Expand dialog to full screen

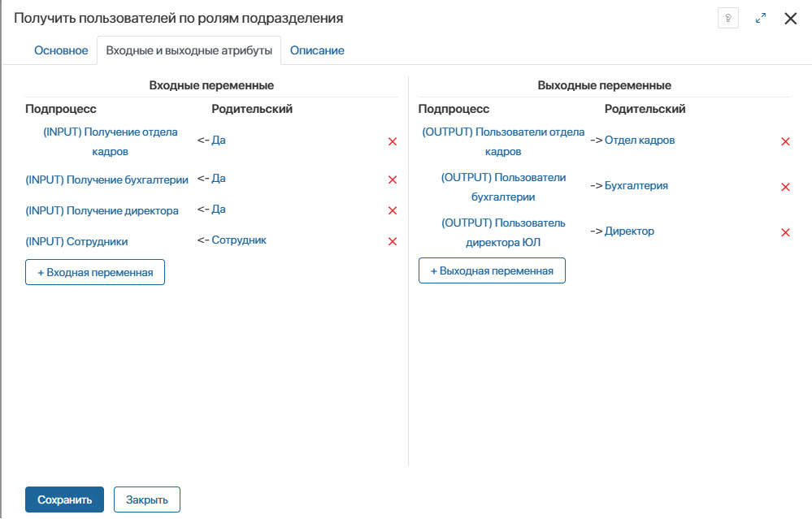[x=761, y=18]
